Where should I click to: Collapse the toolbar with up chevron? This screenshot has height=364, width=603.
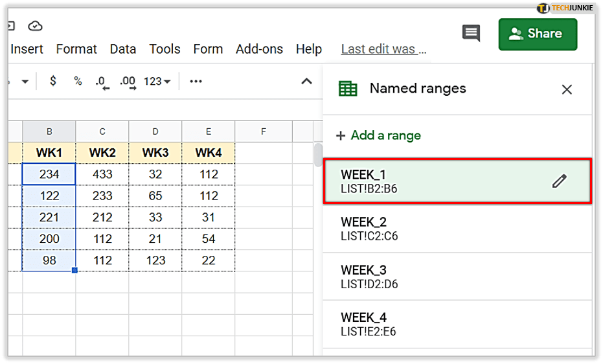point(306,82)
